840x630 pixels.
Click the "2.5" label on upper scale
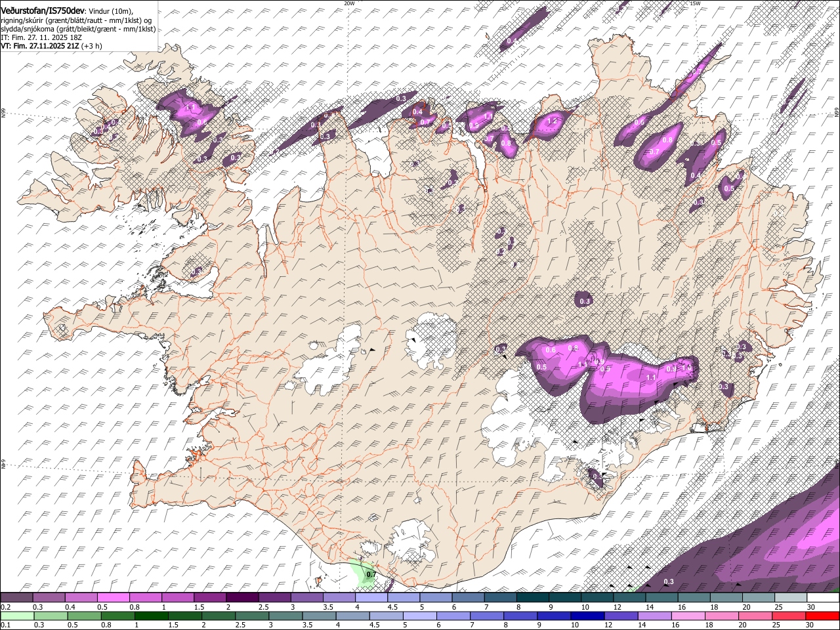click(263, 607)
